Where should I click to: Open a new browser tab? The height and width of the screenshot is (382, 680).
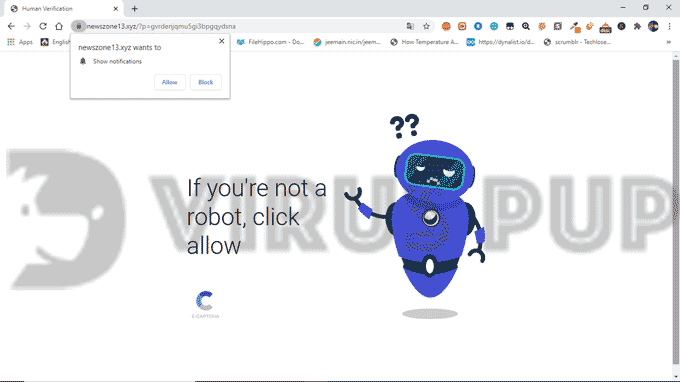click(134, 9)
